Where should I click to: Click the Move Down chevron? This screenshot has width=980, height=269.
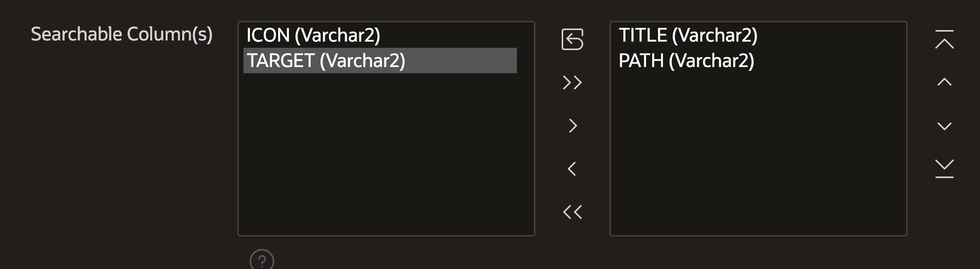click(x=944, y=126)
